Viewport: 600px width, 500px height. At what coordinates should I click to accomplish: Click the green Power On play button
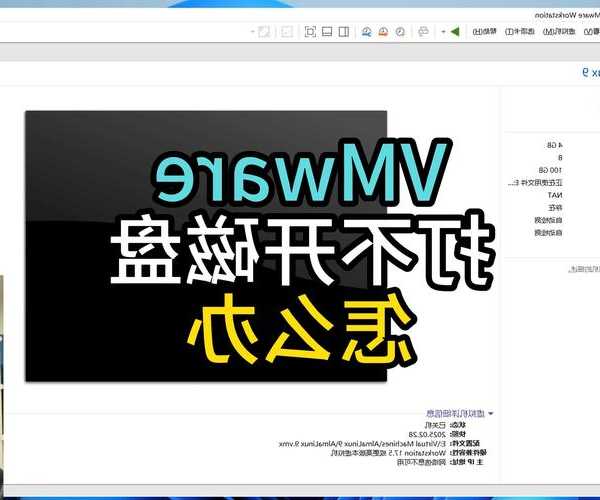(x=454, y=31)
